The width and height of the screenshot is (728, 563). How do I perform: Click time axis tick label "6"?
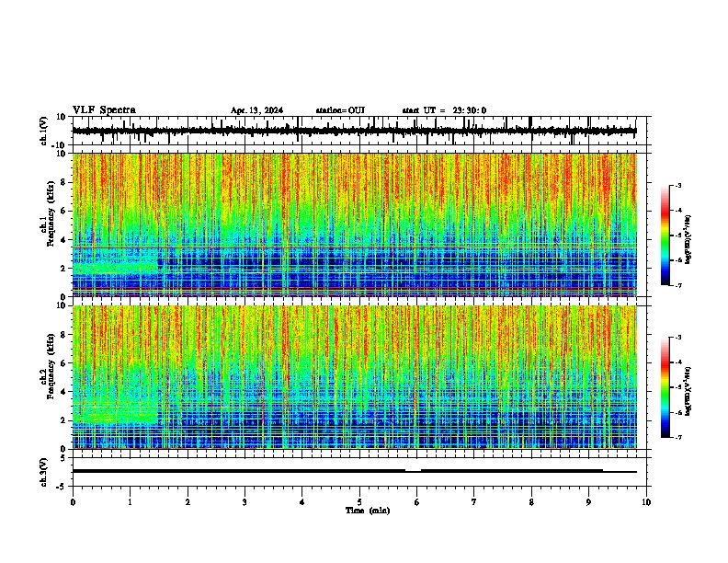416,502
